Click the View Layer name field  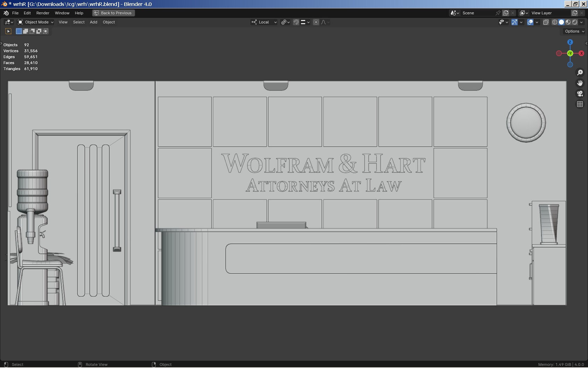550,13
